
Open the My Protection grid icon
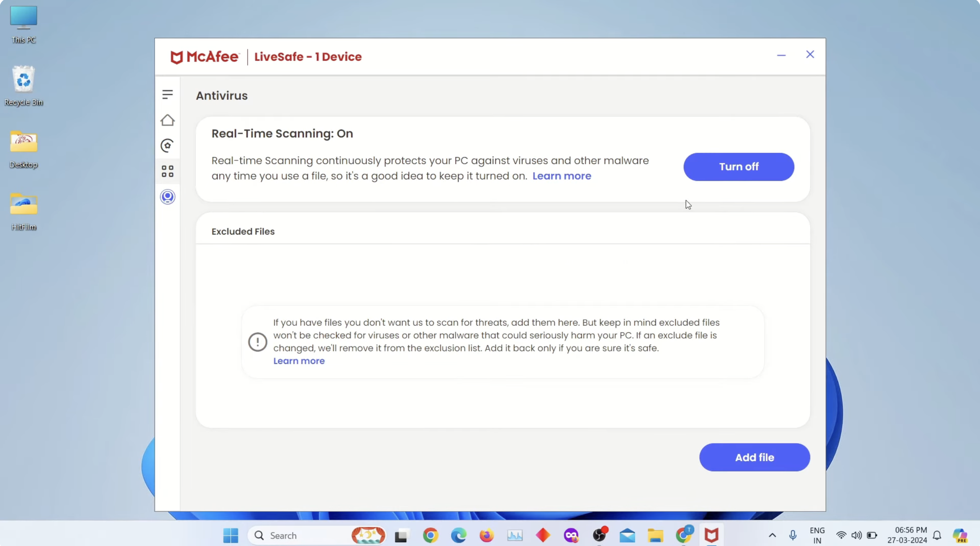[x=167, y=171]
